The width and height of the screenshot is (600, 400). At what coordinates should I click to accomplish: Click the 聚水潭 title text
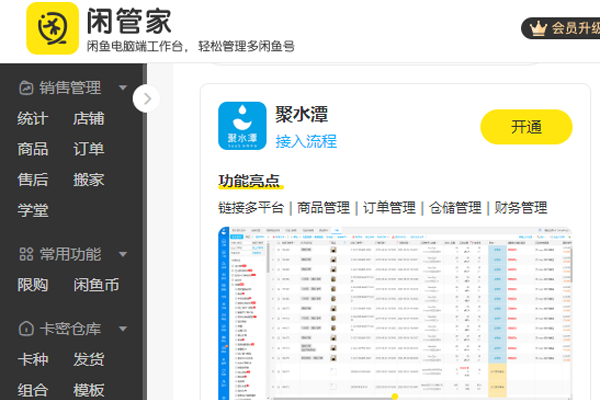(x=302, y=114)
